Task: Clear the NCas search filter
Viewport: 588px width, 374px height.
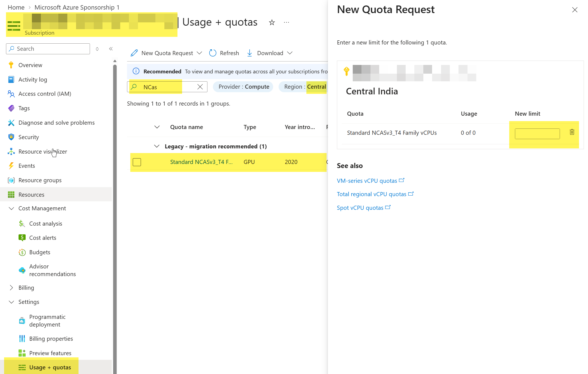Action: click(200, 87)
